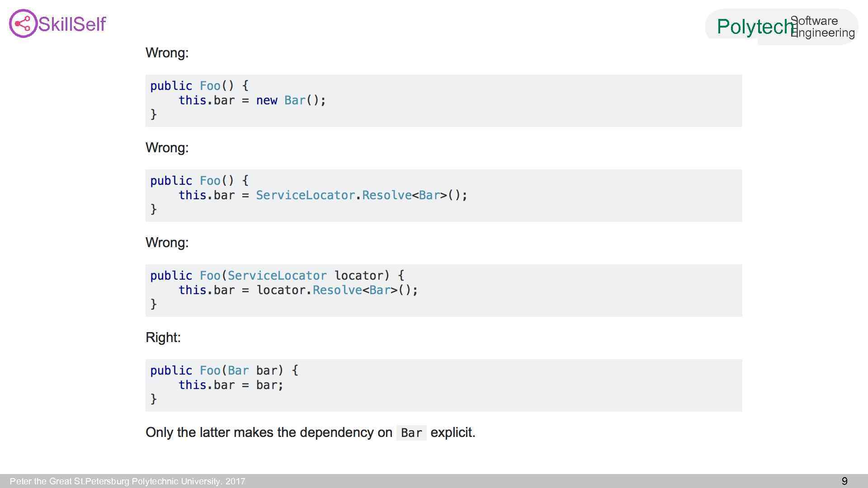This screenshot has width=868, height=488.
Task: Click the closing brace of last code block
Action: 153,399
